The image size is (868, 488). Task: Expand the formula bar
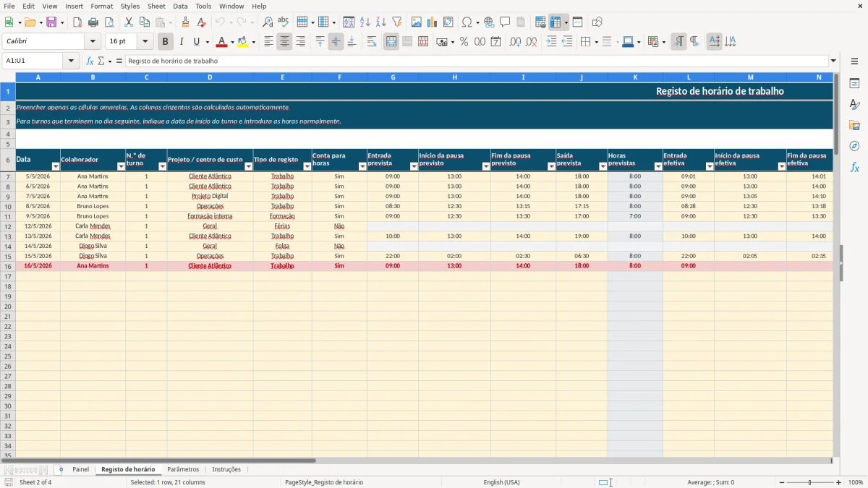tap(833, 61)
